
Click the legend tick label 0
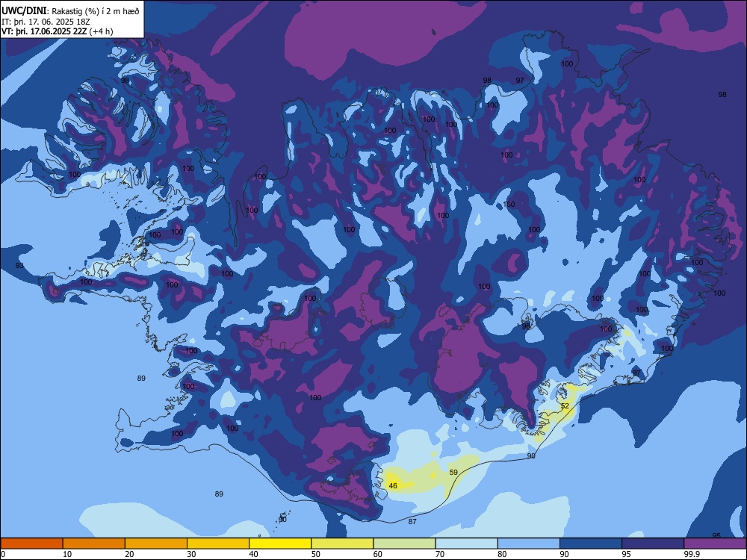(x=3, y=554)
